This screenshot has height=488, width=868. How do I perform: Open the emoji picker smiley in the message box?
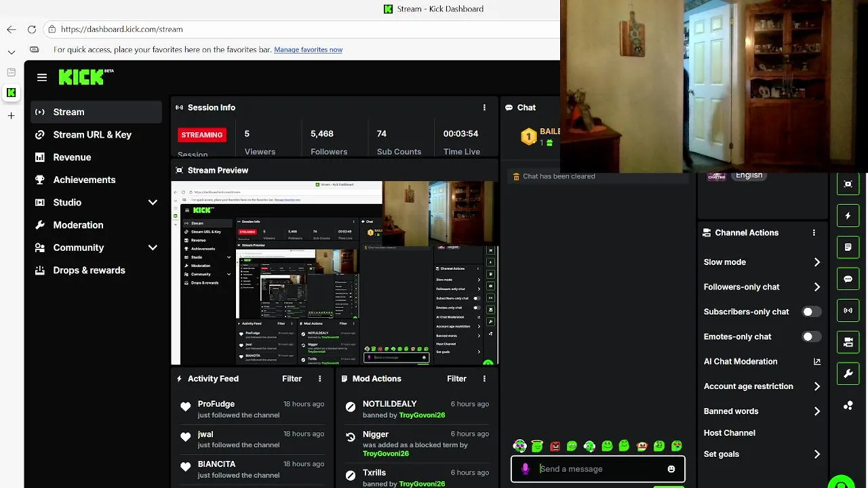point(671,469)
